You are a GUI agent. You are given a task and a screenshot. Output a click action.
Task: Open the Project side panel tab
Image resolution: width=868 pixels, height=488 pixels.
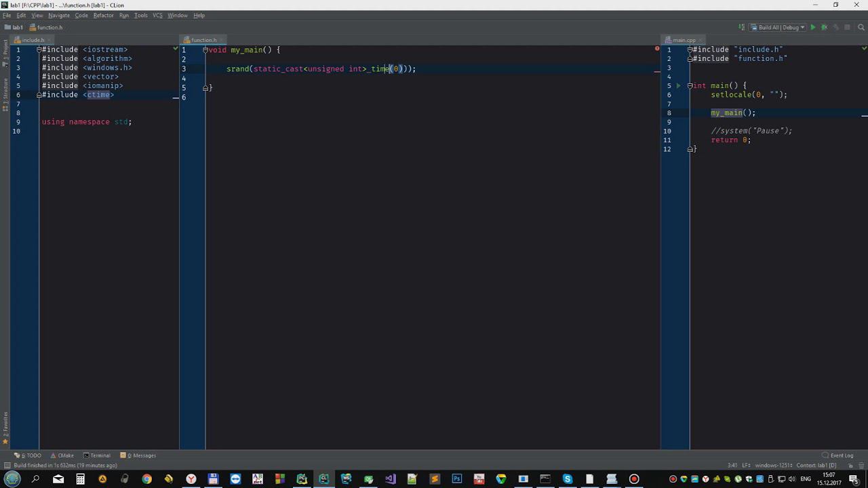click(x=5, y=53)
